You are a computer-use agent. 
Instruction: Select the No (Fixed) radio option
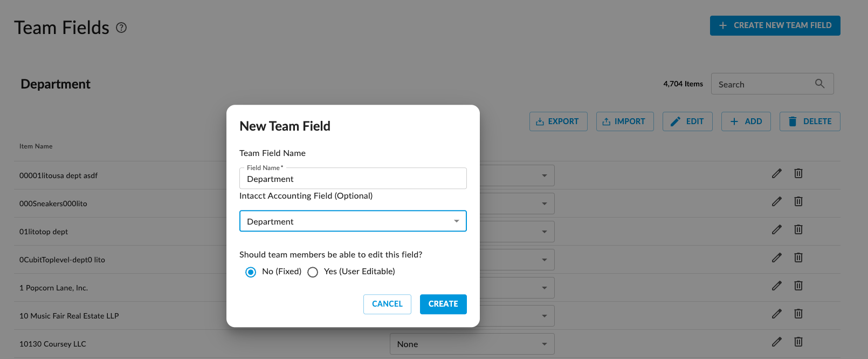click(251, 272)
